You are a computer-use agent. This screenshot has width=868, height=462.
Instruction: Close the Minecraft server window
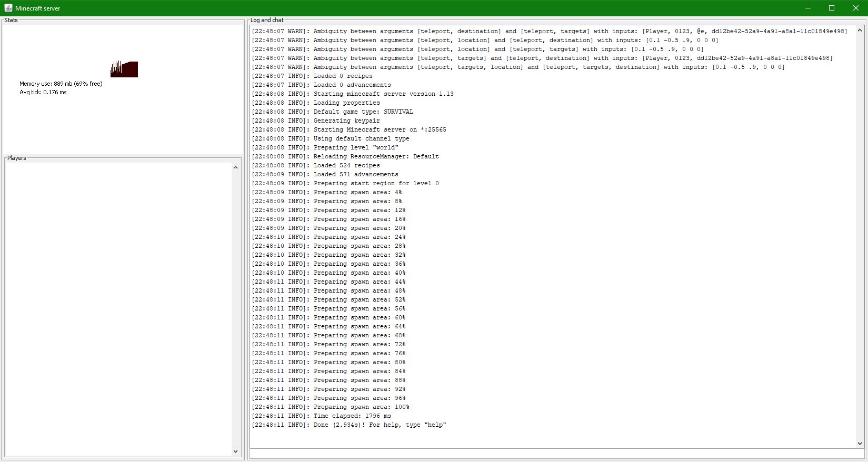(x=856, y=8)
